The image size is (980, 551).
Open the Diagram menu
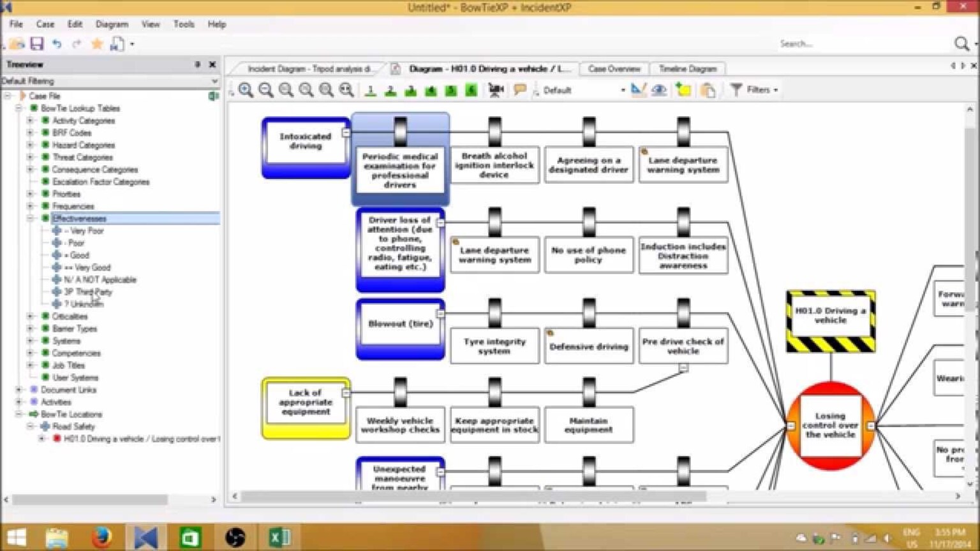click(x=111, y=24)
